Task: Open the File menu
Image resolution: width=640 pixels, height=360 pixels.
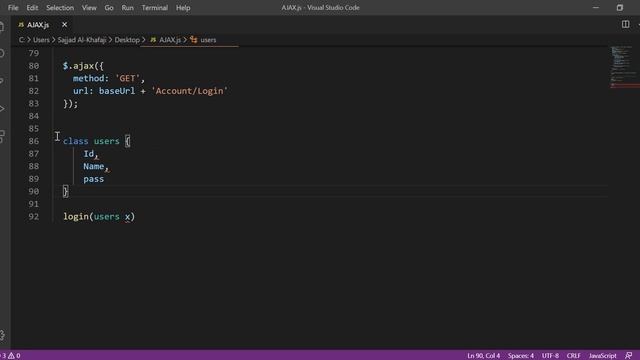Action: coord(13,8)
